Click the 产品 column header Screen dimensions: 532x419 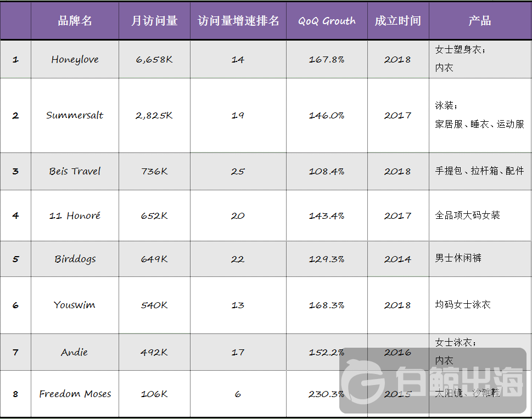480,21
